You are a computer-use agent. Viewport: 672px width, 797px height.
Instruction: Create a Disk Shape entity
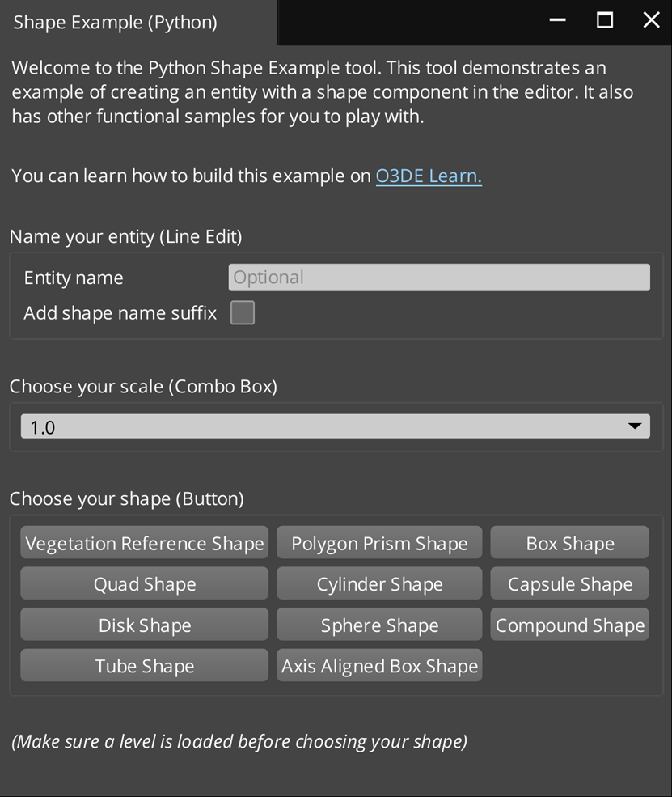[144, 625]
